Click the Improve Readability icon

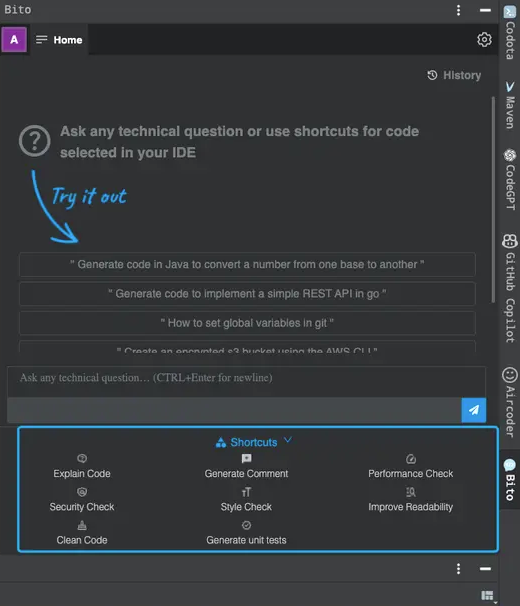tap(411, 492)
